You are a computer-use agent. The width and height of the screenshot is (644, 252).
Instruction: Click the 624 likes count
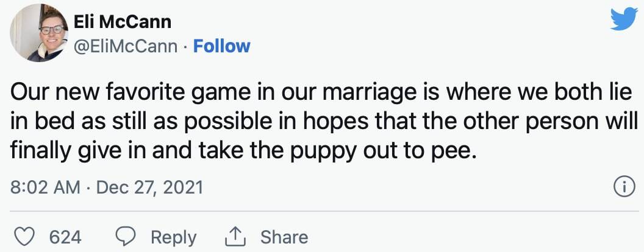point(65,237)
